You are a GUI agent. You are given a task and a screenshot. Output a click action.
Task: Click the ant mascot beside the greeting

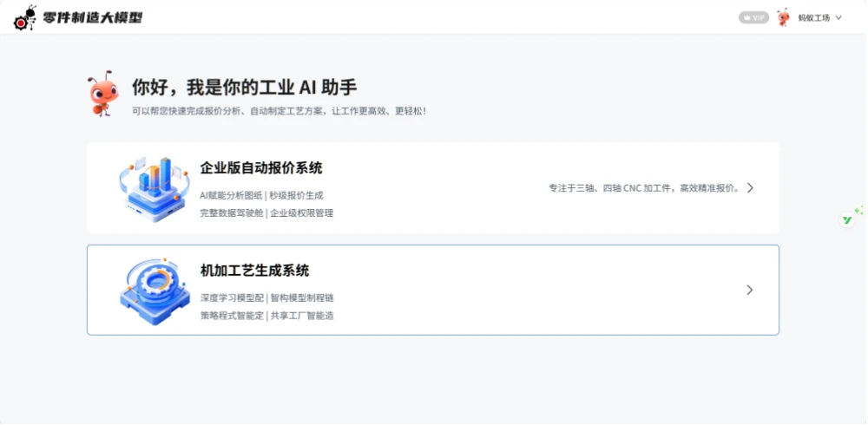point(102,95)
